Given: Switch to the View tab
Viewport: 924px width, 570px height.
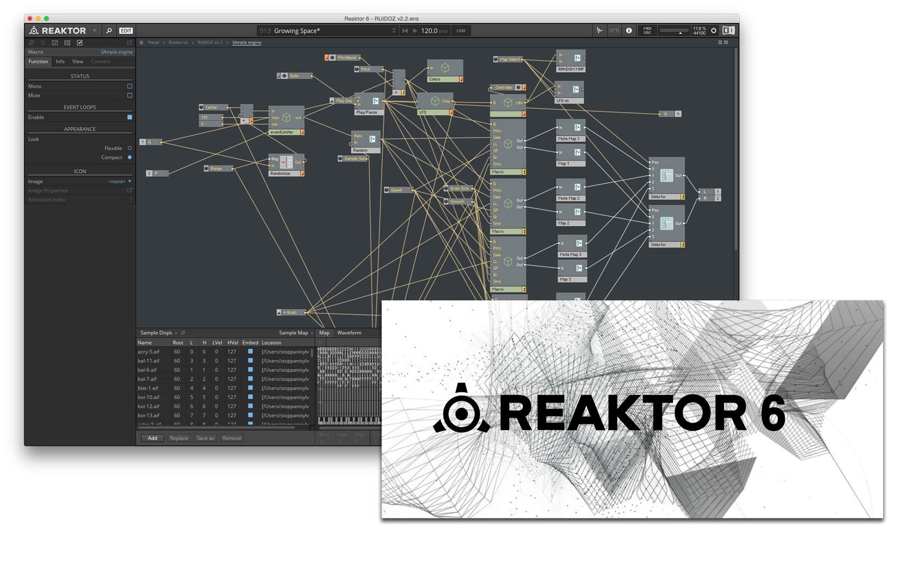Looking at the screenshot, I should pos(78,61).
